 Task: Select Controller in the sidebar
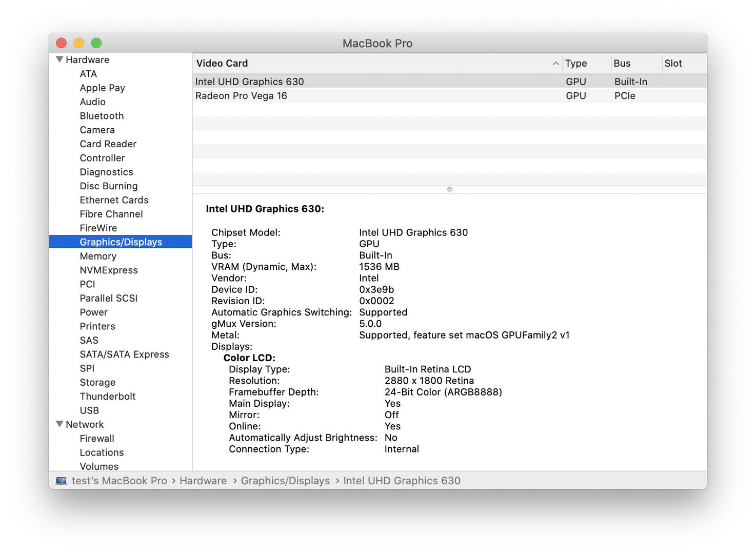[x=102, y=158]
